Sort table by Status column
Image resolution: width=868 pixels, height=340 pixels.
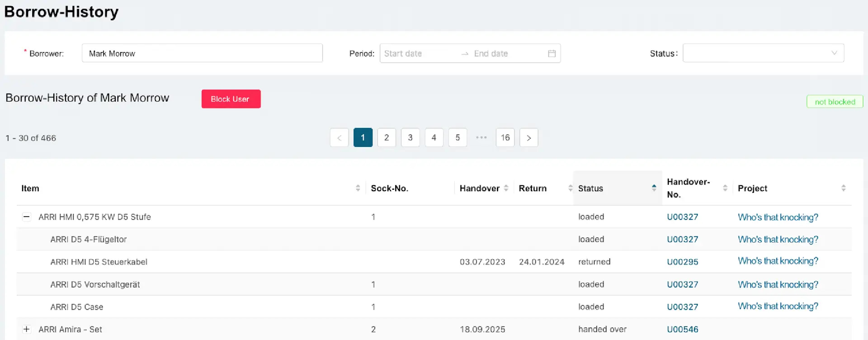point(654,188)
